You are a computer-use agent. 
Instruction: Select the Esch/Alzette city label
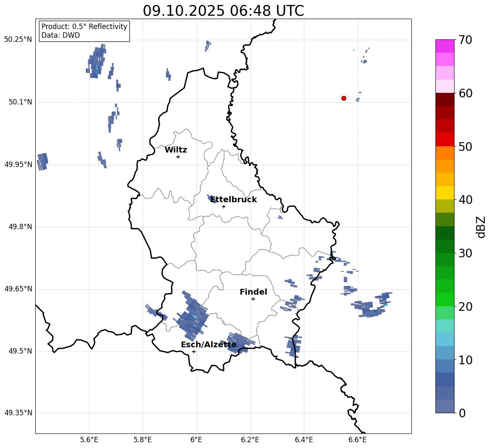click(209, 345)
